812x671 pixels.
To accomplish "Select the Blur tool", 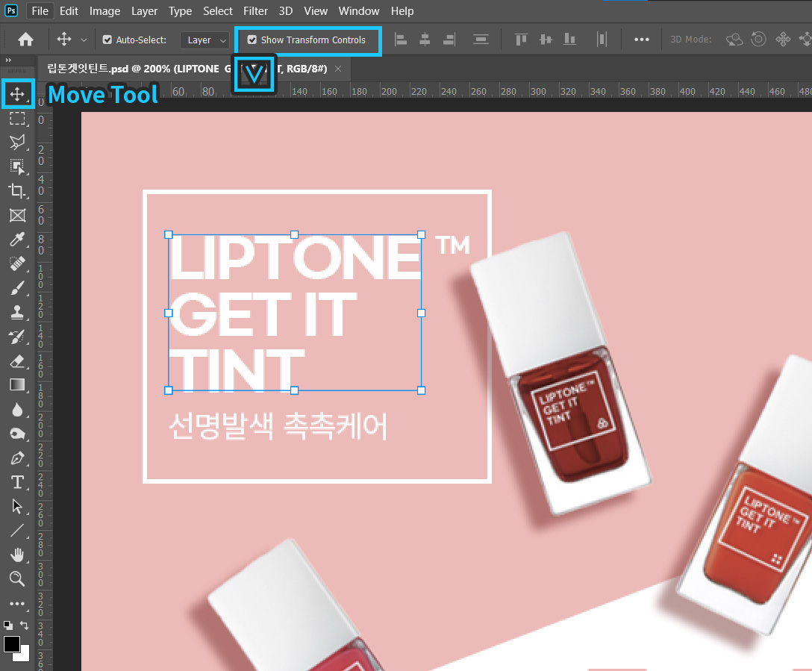I will point(17,410).
